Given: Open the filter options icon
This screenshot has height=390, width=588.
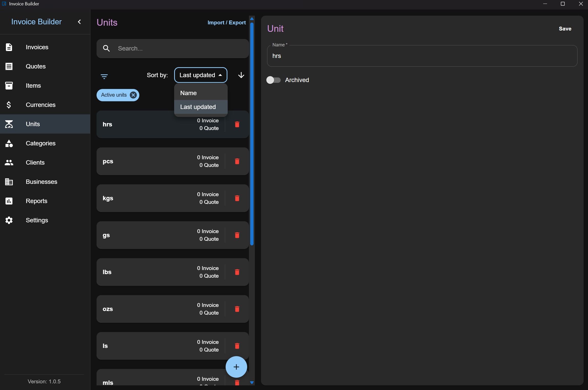Looking at the screenshot, I should pos(104,76).
